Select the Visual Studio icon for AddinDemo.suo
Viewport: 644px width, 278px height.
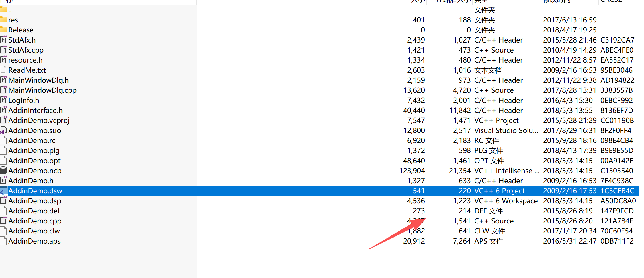pyautogui.click(x=3, y=130)
